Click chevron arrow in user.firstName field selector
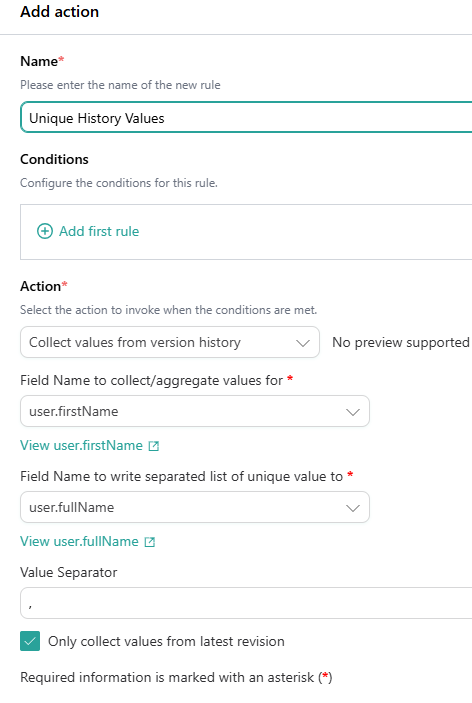Viewport: 472px width, 703px height. (x=353, y=412)
